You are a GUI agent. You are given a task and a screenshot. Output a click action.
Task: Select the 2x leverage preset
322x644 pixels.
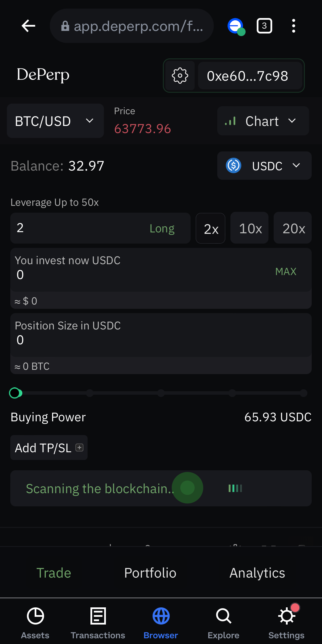tap(211, 228)
